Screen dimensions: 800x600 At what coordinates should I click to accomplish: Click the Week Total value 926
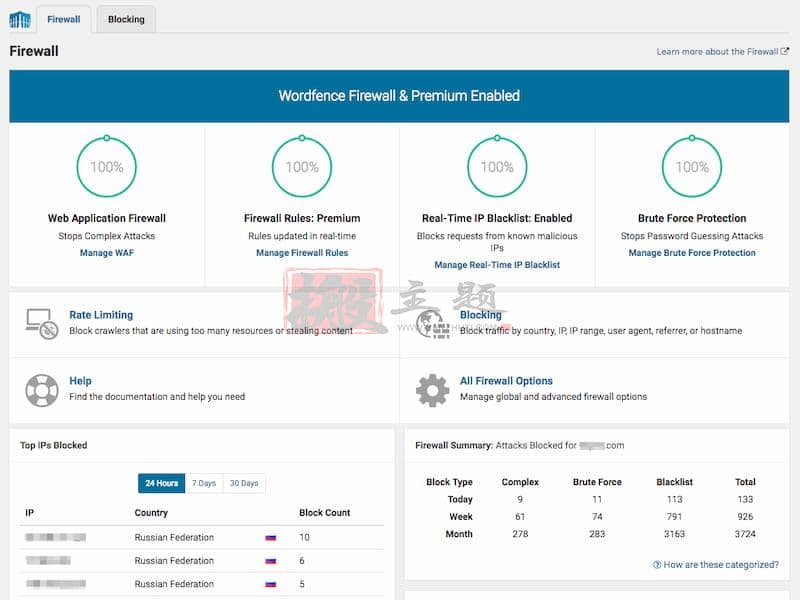(745, 517)
